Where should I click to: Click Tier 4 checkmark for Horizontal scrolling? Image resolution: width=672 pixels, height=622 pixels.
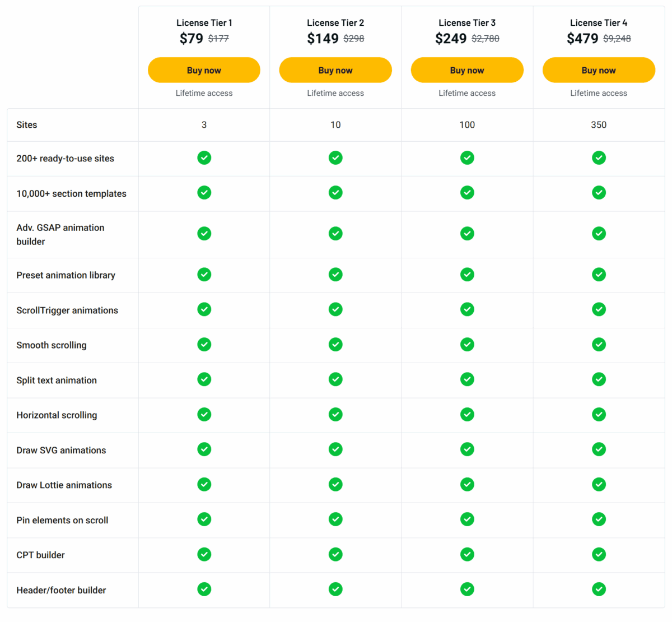599,415
